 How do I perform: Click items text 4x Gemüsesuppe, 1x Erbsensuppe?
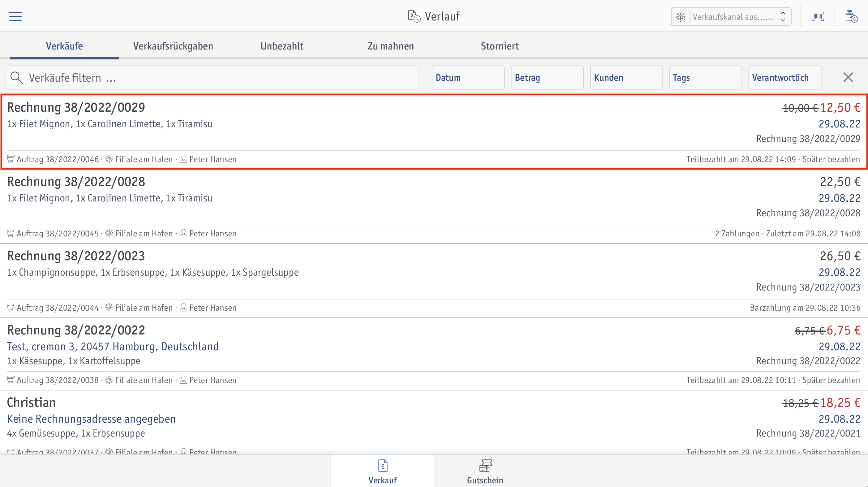click(76, 433)
